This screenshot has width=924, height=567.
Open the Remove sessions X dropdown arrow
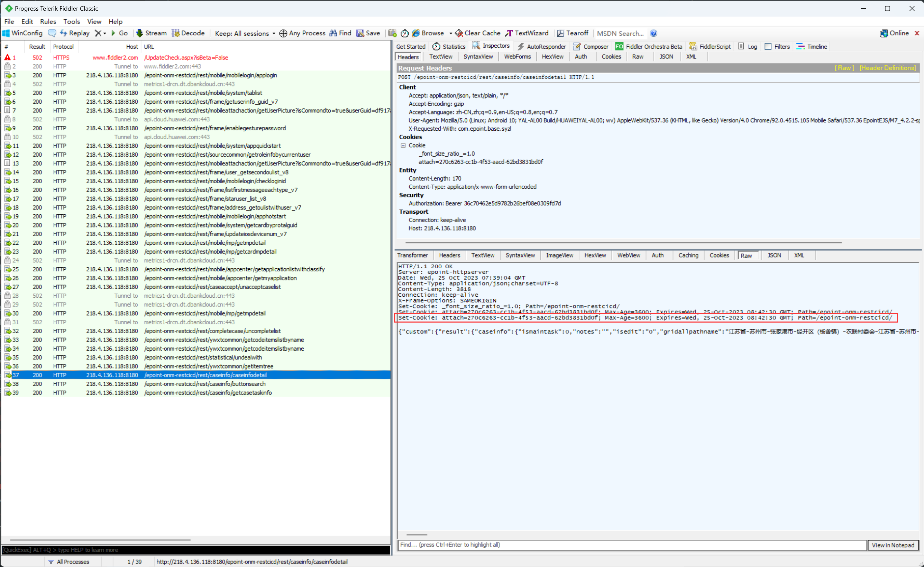coord(105,33)
